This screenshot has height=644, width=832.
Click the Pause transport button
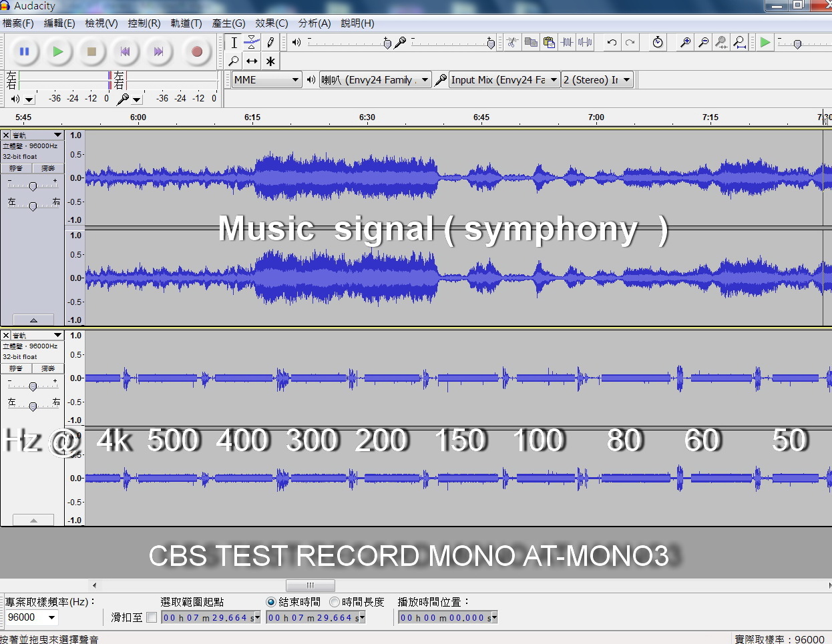point(24,51)
